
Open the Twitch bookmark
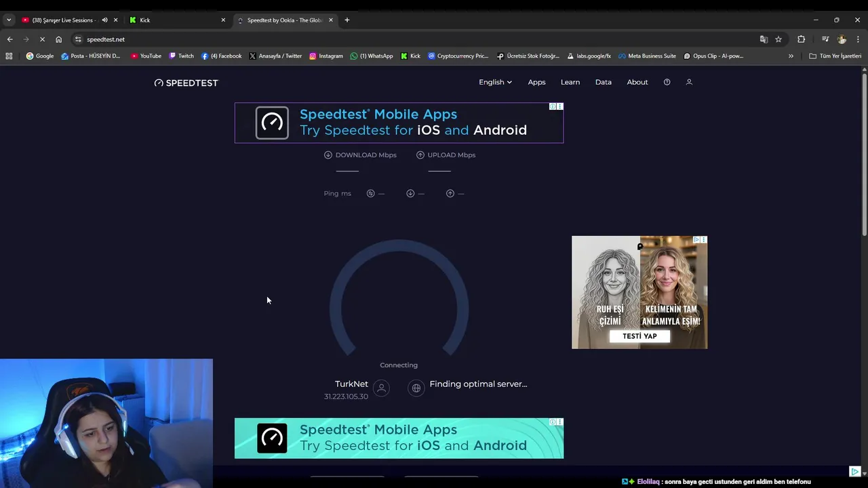[x=181, y=56]
